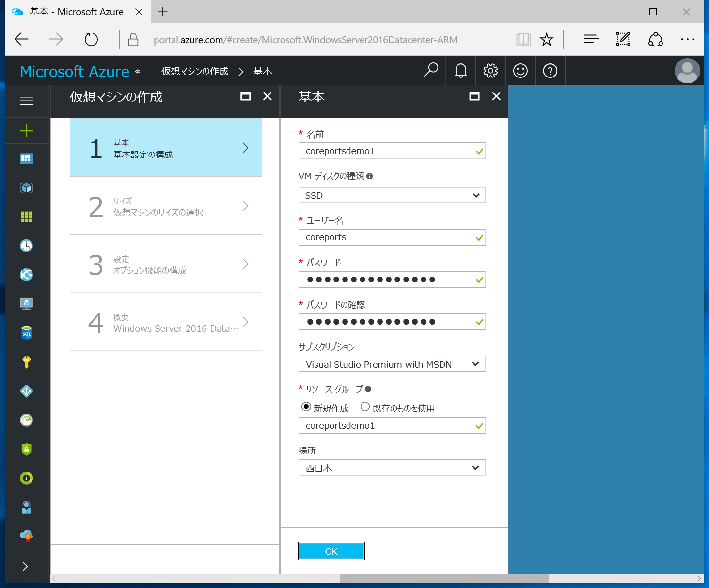Open the feedback smiley icon
The height and width of the screenshot is (588, 709).
coord(520,71)
